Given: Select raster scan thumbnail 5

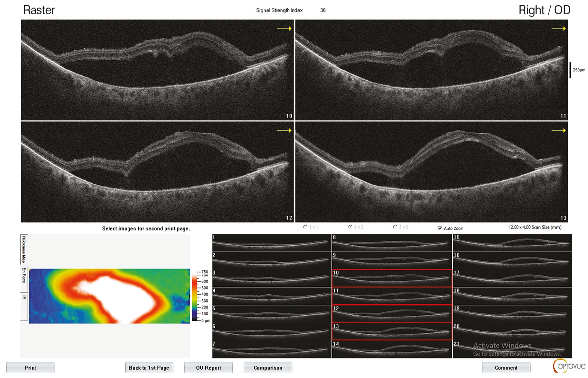Looking at the screenshot, I should click(x=272, y=314).
